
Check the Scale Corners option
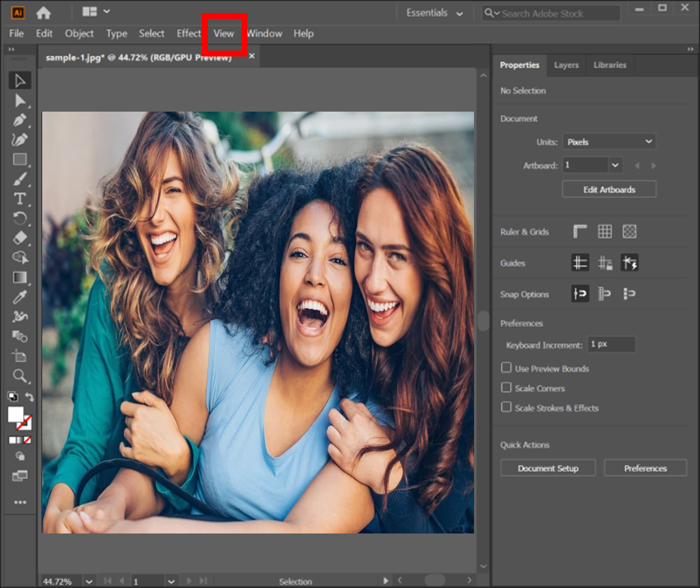(x=506, y=387)
